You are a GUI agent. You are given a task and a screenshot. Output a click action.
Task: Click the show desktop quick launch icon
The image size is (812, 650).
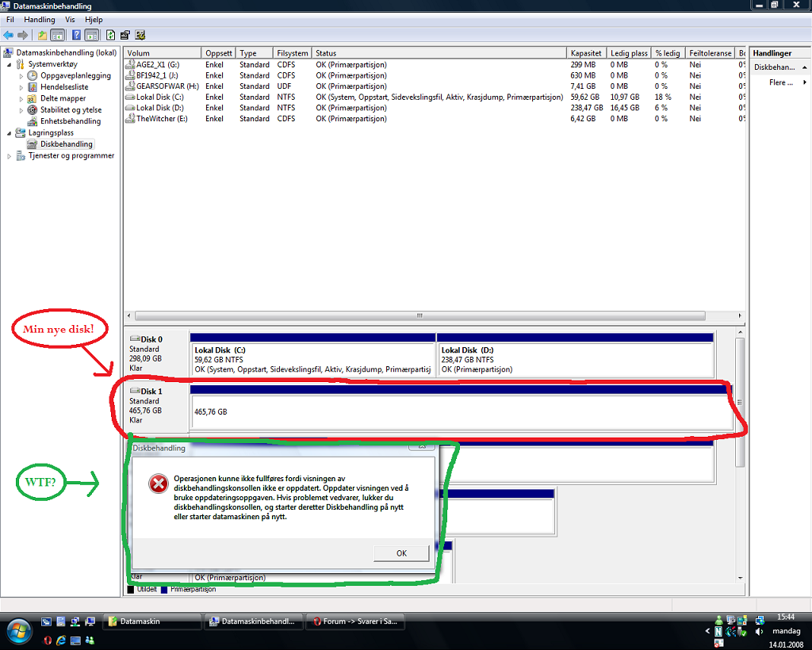tap(75, 640)
